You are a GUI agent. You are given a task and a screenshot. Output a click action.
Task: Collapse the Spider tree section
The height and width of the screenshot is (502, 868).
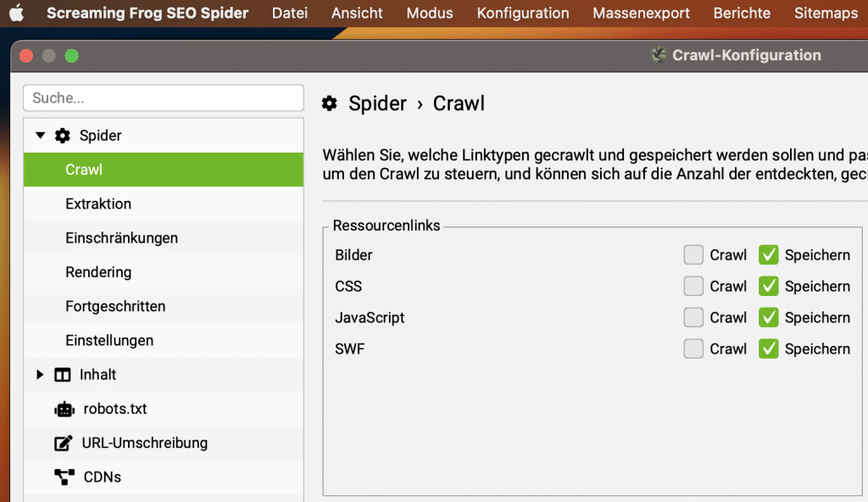(x=39, y=135)
